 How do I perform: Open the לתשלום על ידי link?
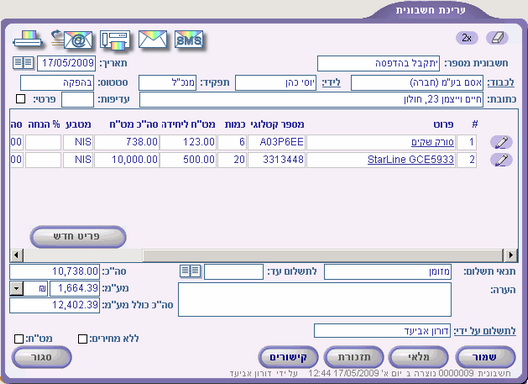485,331
